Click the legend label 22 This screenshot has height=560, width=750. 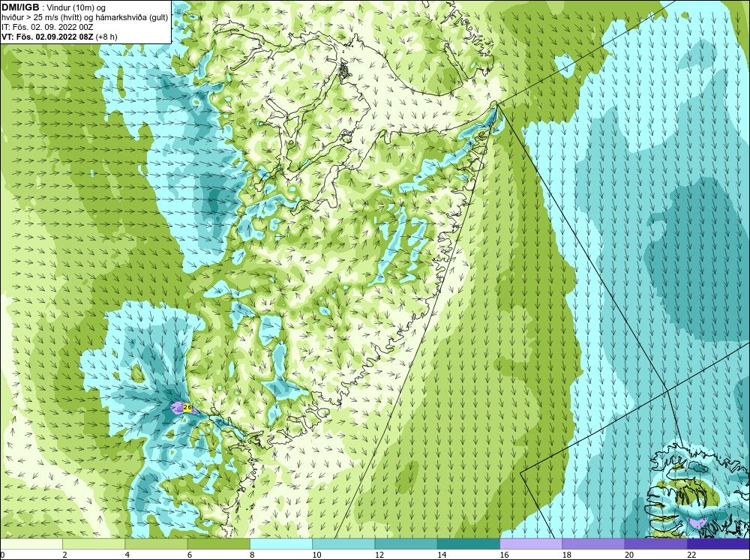[691, 555]
